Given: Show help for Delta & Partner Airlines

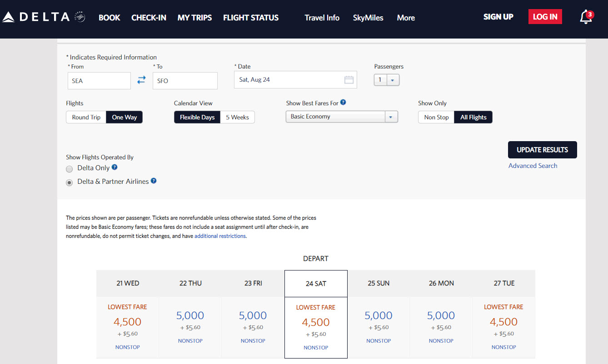Looking at the screenshot, I should pos(154,181).
